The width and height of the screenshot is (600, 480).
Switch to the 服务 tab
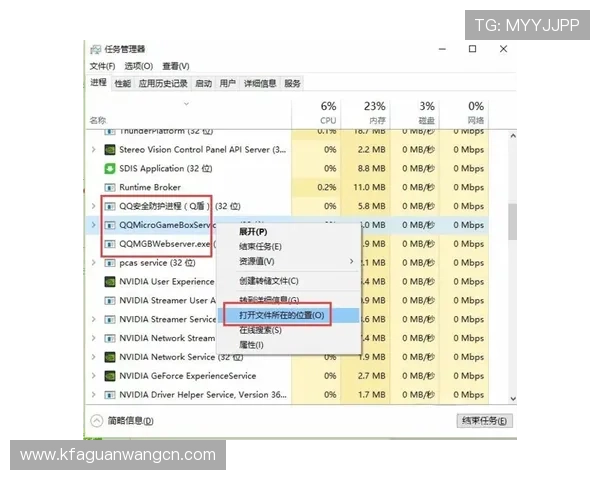[x=292, y=83]
